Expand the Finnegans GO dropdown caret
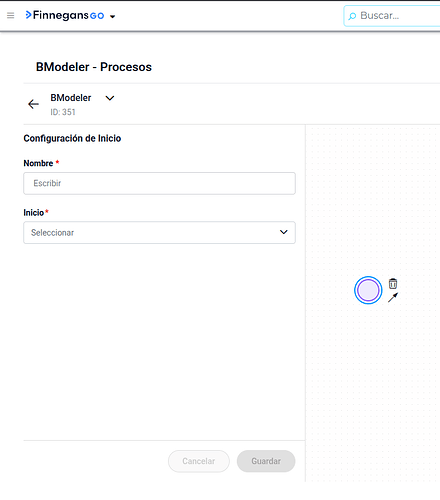 112,16
